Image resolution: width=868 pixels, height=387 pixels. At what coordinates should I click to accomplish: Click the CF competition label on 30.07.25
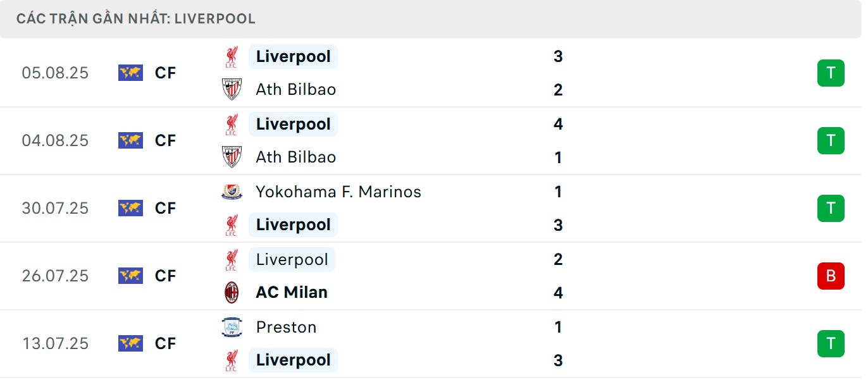point(165,208)
